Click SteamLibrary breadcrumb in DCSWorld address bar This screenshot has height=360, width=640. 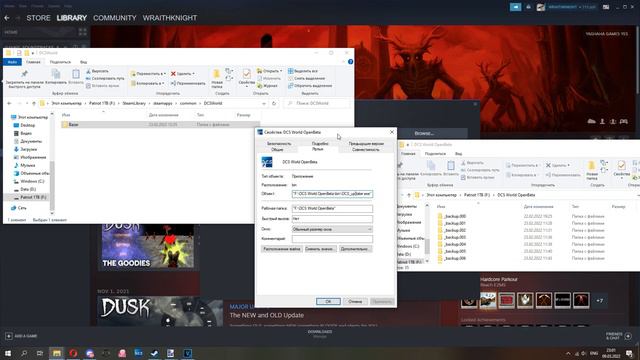point(134,104)
